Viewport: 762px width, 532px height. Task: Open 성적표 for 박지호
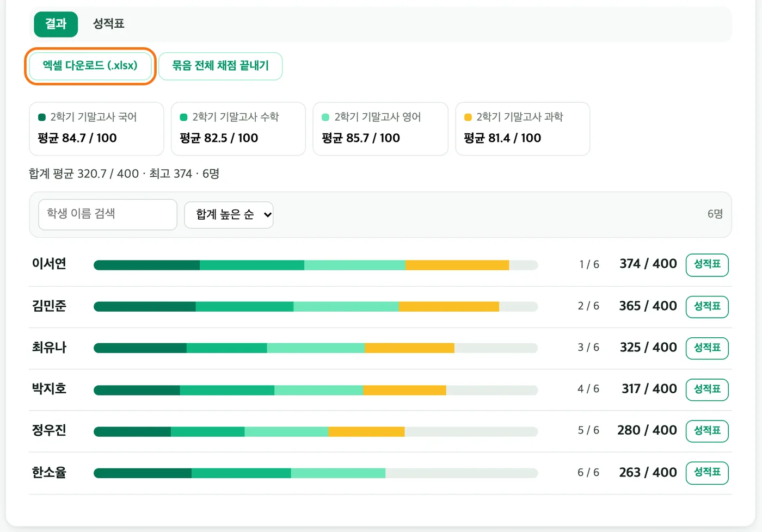pyautogui.click(x=707, y=389)
